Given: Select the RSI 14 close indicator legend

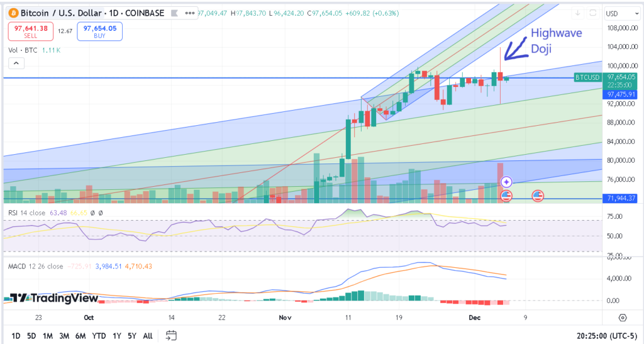Looking at the screenshot, I should click(x=26, y=213).
